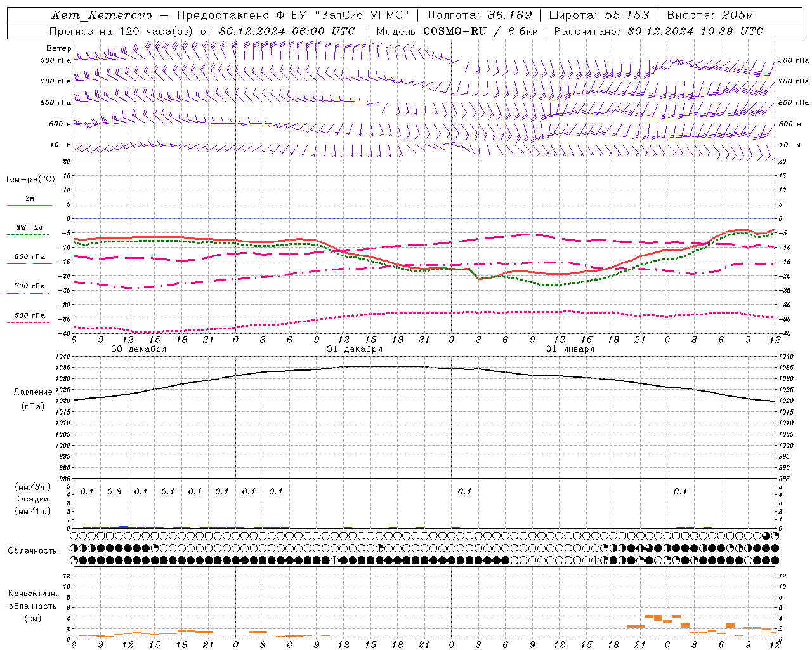
Task: Click the (мм/3ч.) precipitation unit label
Action: click(33, 487)
